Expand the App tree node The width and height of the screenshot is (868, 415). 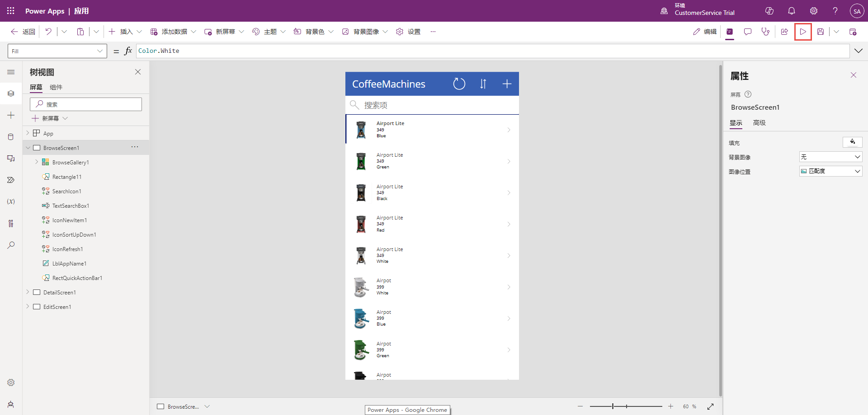click(28, 133)
